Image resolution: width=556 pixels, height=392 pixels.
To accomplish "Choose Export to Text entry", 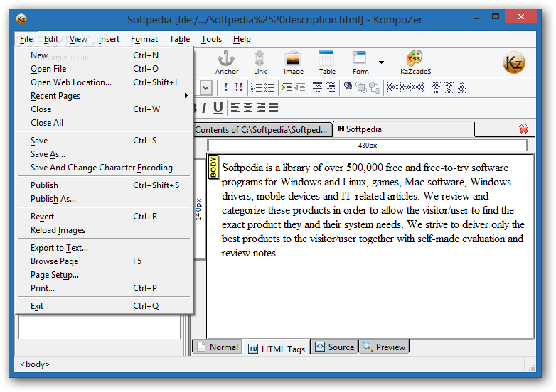I will [x=105, y=248].
